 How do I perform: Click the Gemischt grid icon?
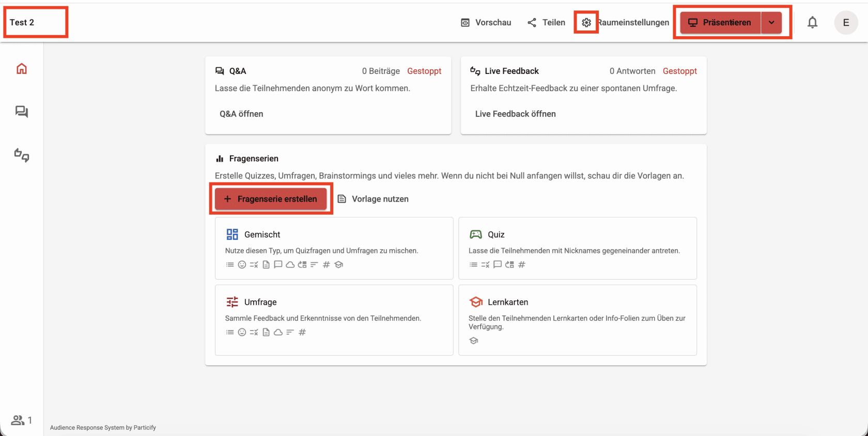(x=232, y=234)
